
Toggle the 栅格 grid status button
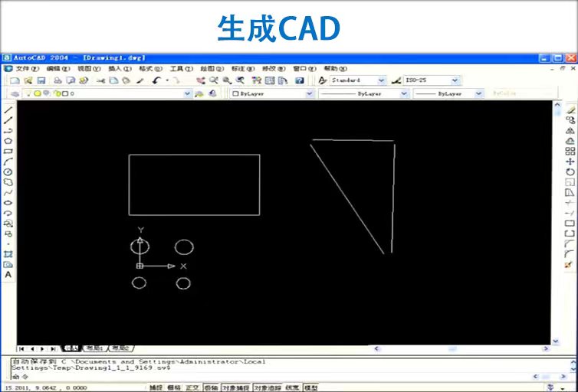(174, 387)
